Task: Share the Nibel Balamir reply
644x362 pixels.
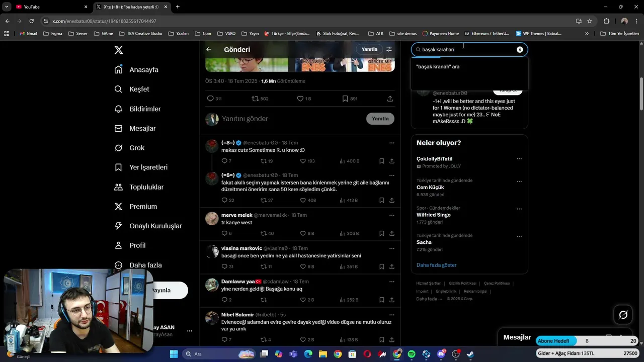Action: 392,340
